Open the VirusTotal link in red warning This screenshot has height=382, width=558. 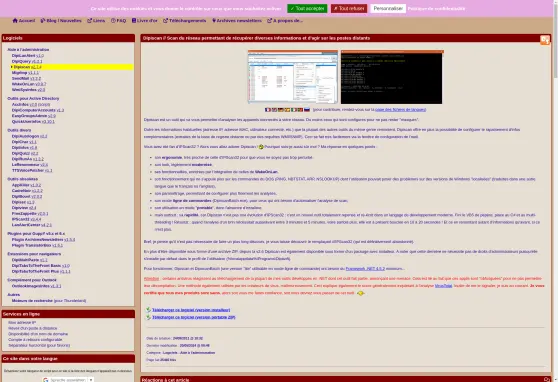point(443,286)
